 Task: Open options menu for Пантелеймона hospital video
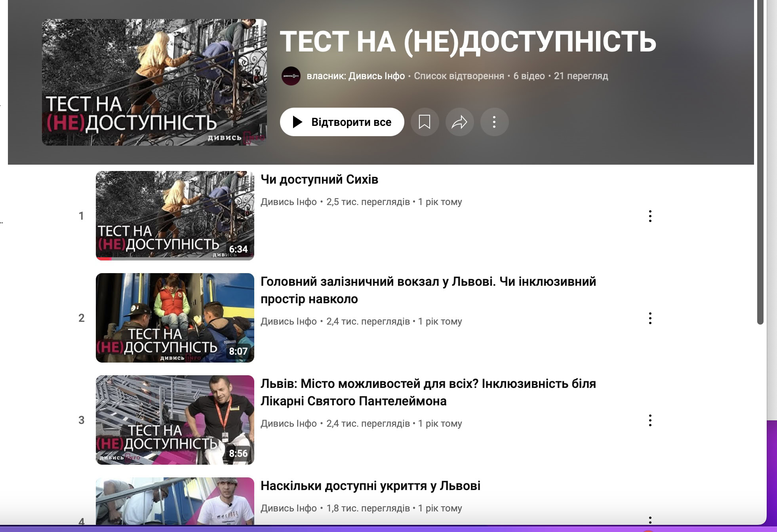(650, 420)
